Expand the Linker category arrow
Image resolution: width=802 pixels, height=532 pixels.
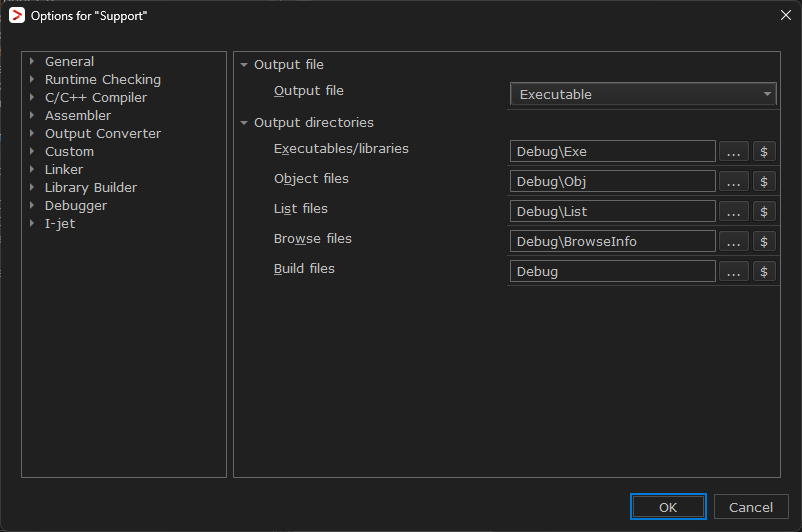(32, 169)
